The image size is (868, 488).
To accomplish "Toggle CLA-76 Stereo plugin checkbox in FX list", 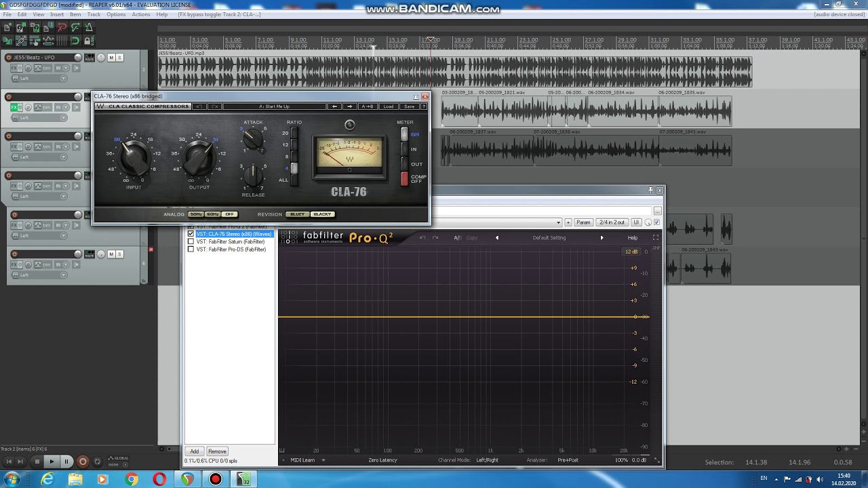I will coord(191,234).
